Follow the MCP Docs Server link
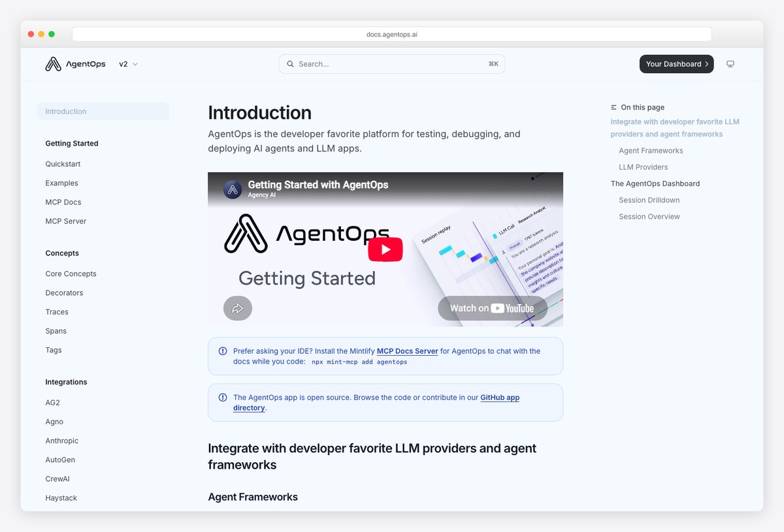 click(x=408, y=351)
